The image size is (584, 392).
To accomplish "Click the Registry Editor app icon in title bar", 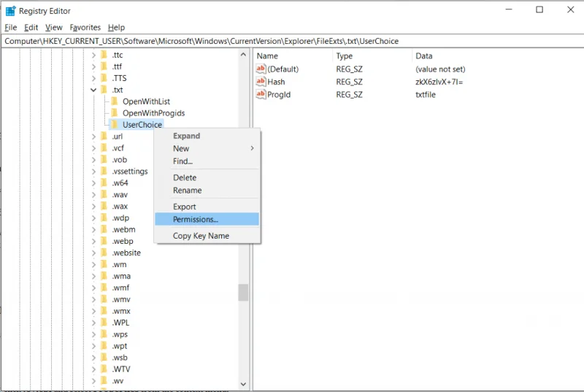I will [10, 11].
